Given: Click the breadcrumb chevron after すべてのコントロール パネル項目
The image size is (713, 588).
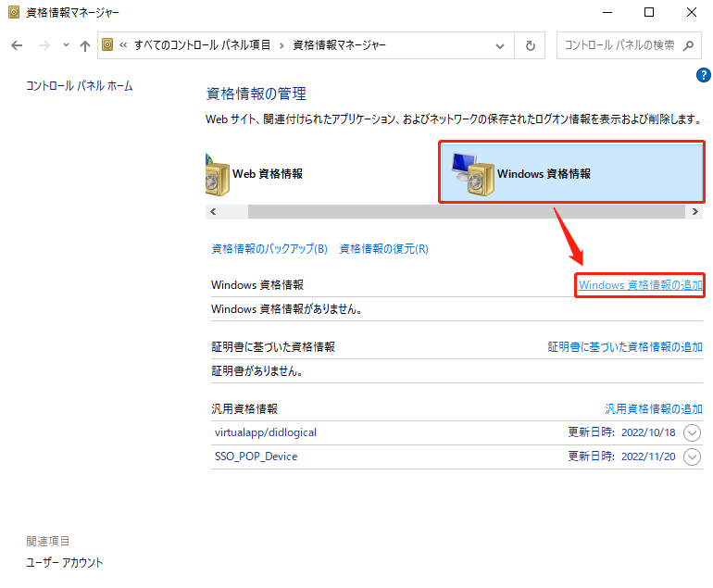Looking at the screenshot, I should click(x=281, y=45).
